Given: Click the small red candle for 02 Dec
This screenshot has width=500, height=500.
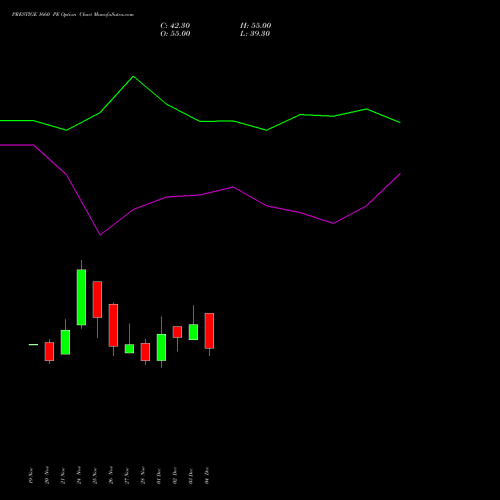Looking at the screenshot, I should pos(177,332).
